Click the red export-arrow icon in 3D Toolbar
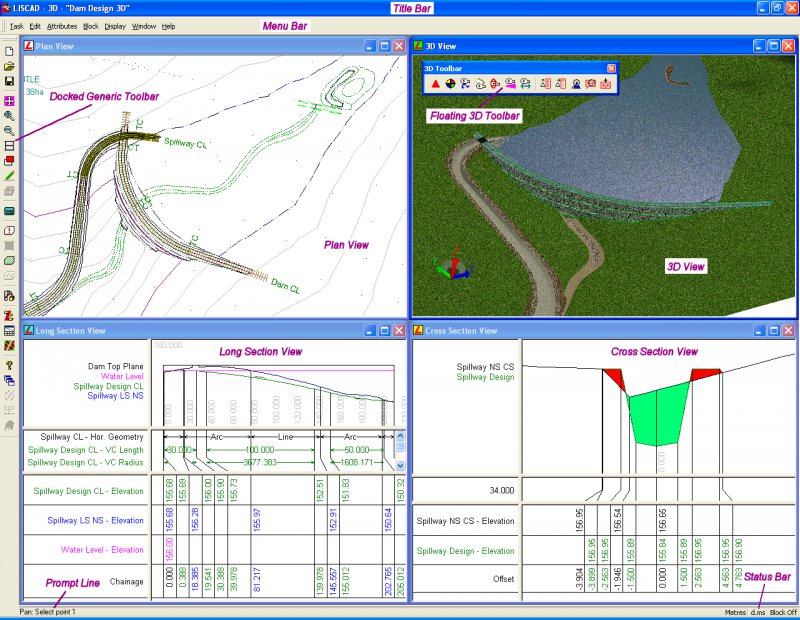Screen dimensions: 800x620 click(606, 84)
